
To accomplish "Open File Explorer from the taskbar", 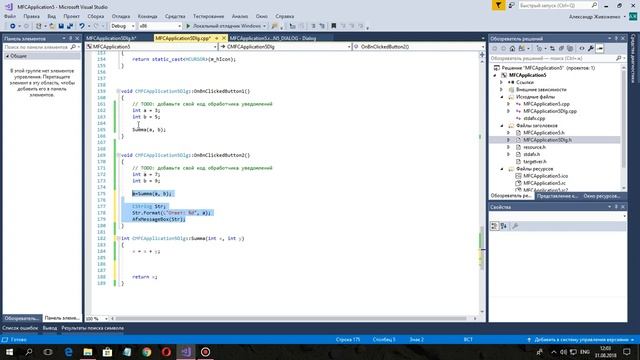I will pos(88,352).
